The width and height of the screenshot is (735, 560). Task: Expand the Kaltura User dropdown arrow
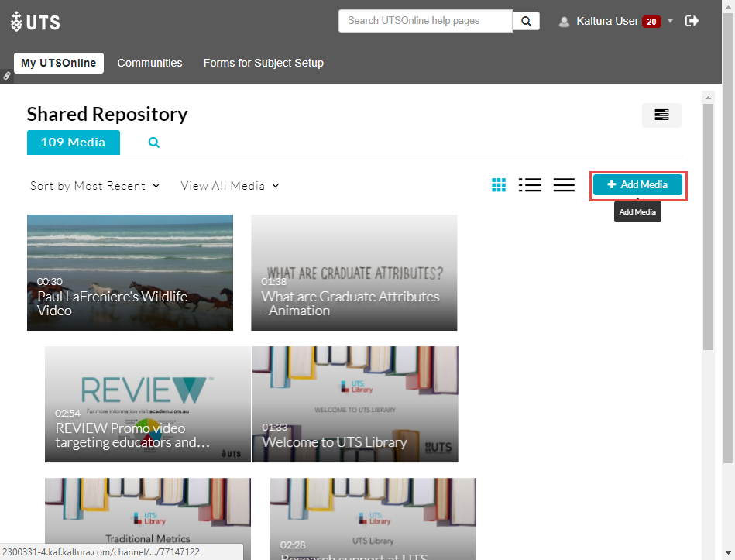point(671,21)
